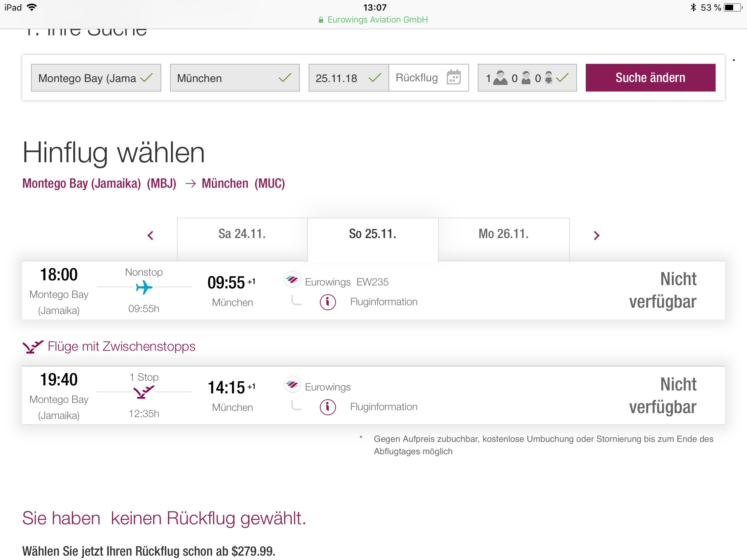Open Fluginformation link for EW235

point(383,302)
